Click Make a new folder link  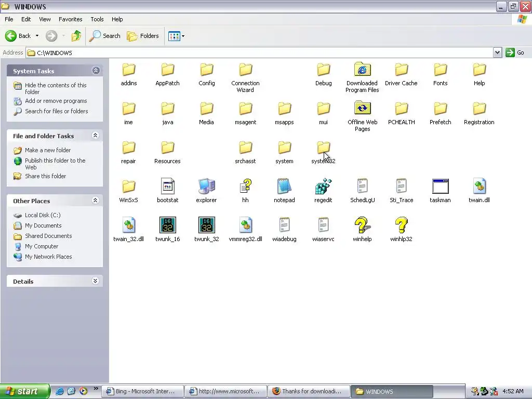48,150
